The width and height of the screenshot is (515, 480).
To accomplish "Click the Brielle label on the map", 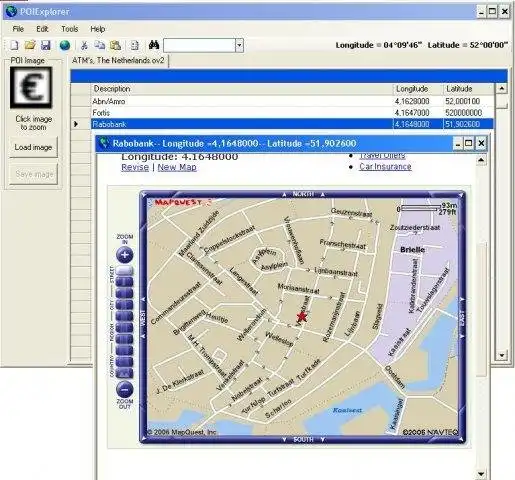I will (412, 249).
